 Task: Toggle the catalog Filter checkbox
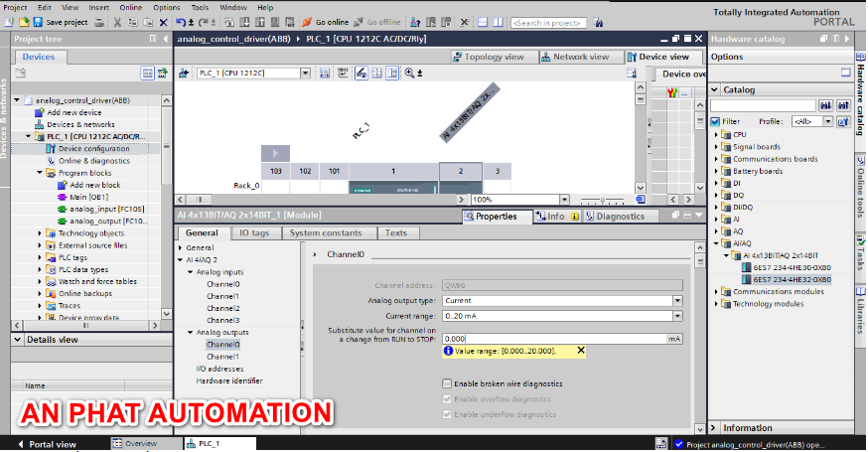716,121
